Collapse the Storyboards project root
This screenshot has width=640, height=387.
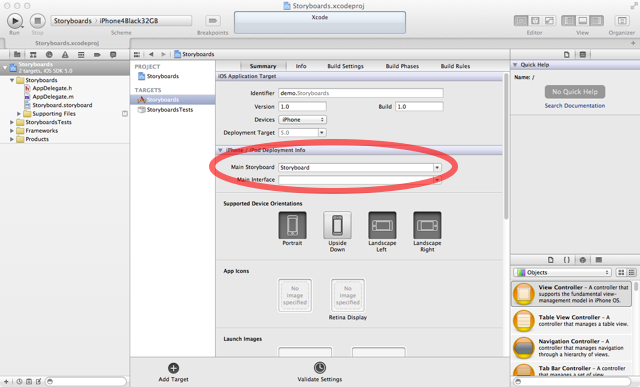click(x=4, y=67)
